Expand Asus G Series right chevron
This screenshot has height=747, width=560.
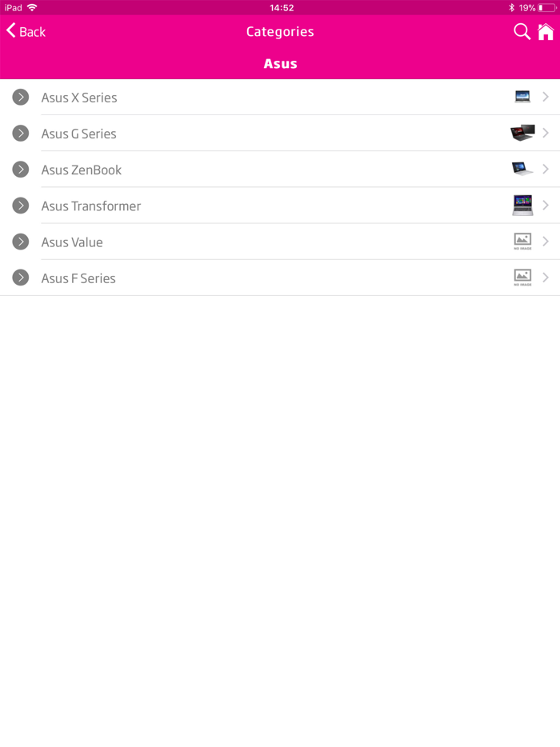[x=546, y=133]
